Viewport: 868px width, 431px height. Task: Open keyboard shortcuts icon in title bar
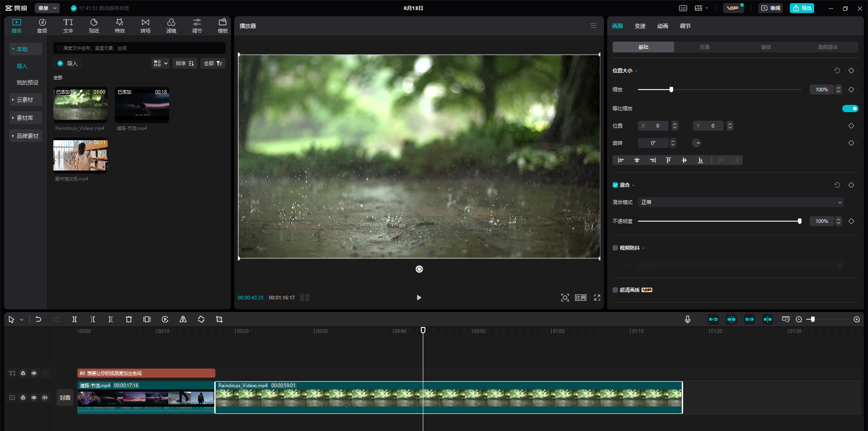(x=683, y=8)
